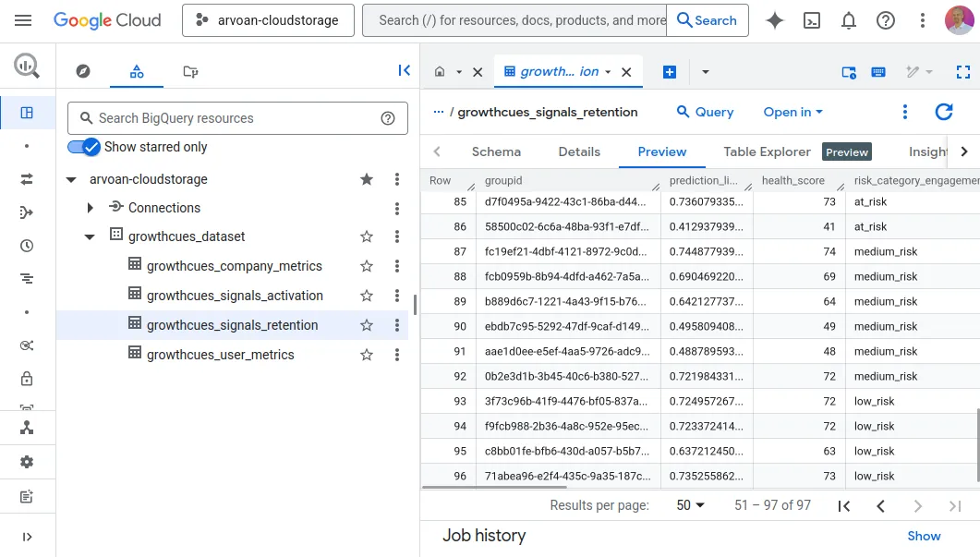
Task: Click inside the Search BigQuery resources field
Action: (231, 118)
